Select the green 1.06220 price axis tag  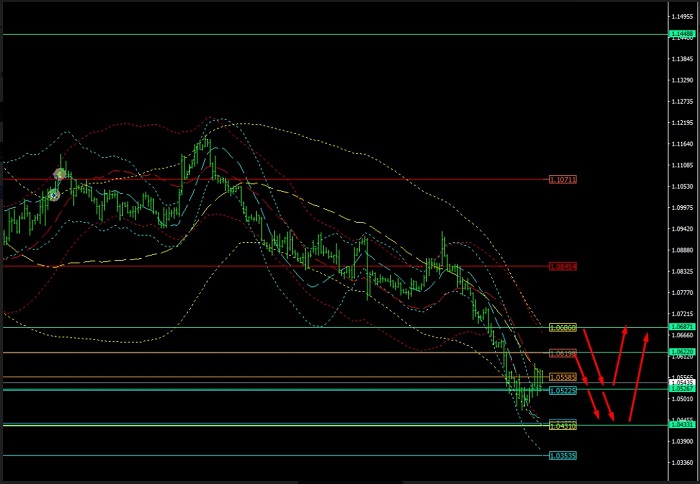tap(683, 352)
